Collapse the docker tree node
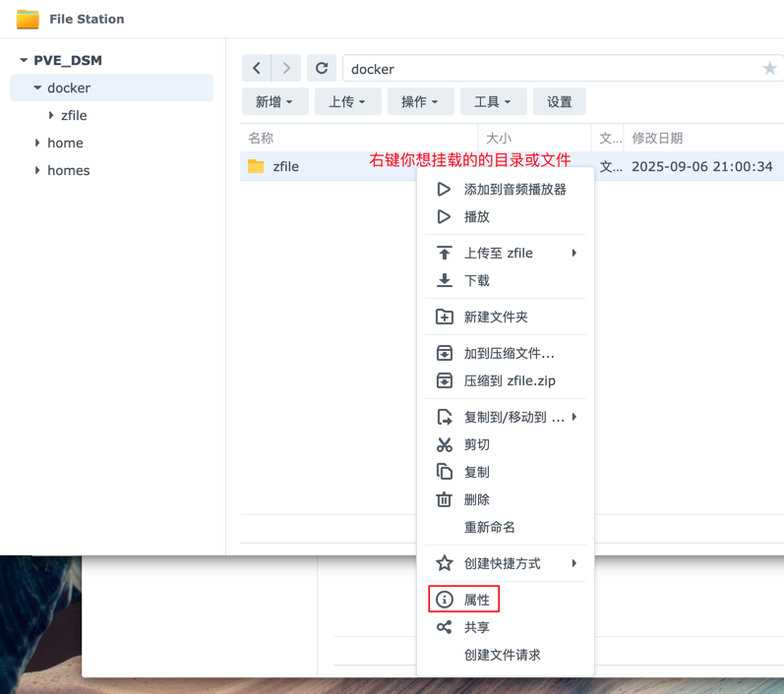The height and width of the screenshot is (694, 784). [37, 87]
